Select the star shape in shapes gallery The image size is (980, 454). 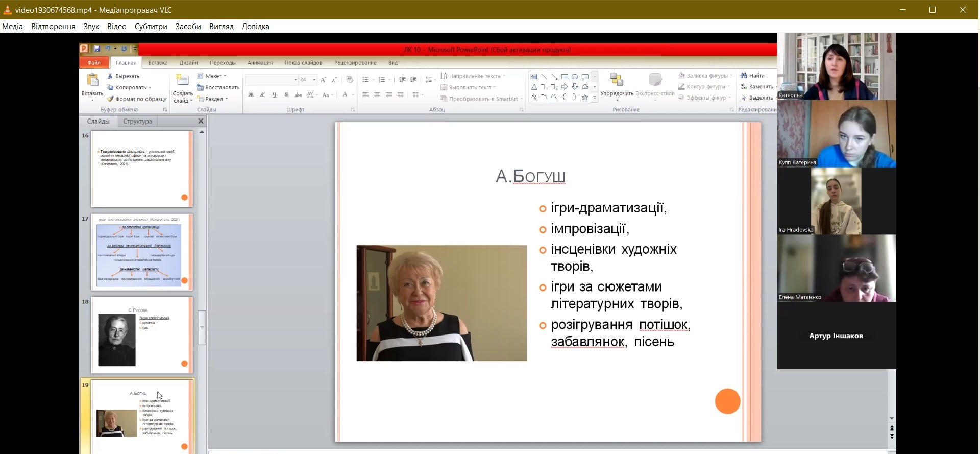[585, 97]
